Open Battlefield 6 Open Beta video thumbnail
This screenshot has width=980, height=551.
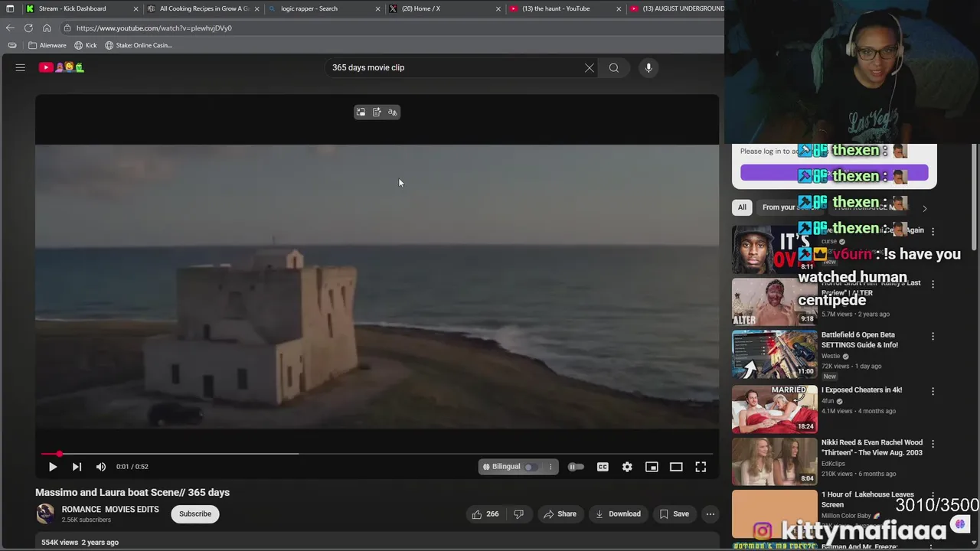774,354
